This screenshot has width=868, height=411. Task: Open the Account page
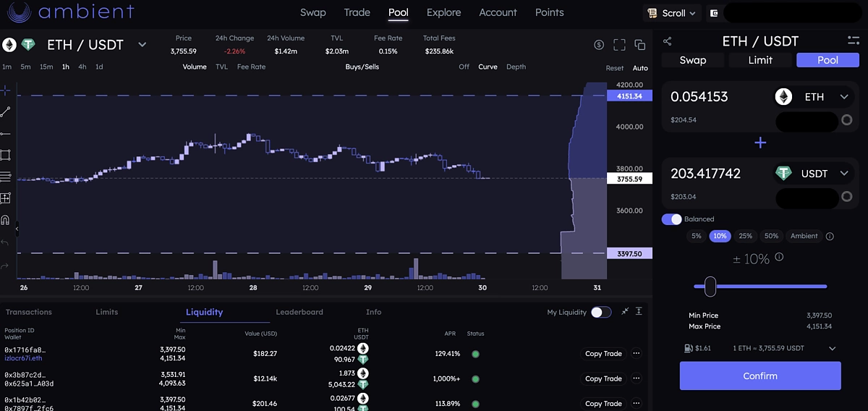click(x=498, y=12)
